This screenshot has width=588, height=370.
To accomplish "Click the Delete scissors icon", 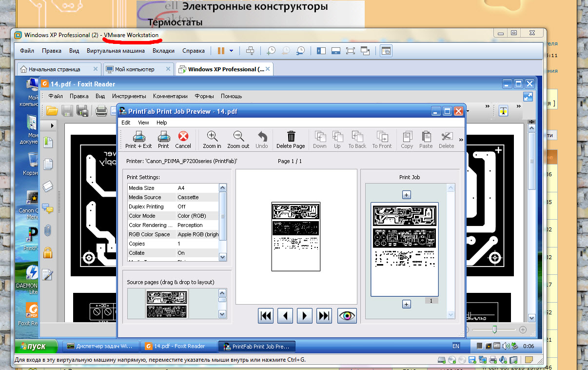I will click(446, 140).
